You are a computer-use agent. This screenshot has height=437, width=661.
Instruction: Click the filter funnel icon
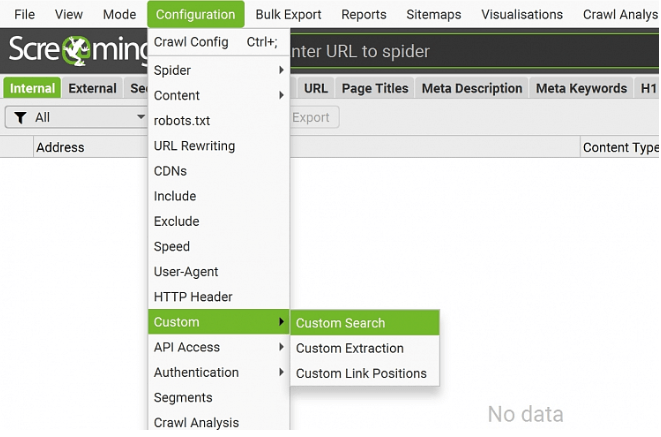pyautogui.click(x=20, y=118)
